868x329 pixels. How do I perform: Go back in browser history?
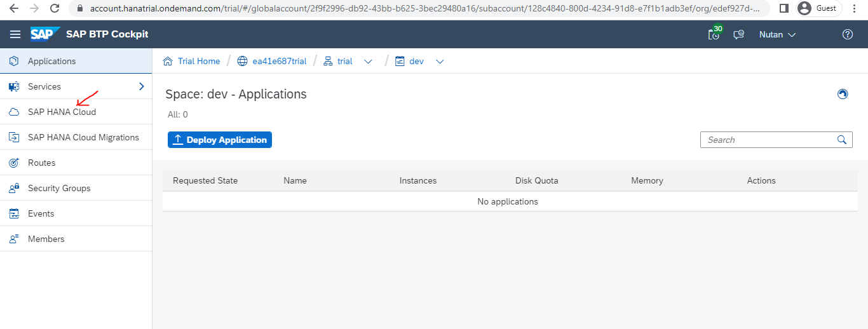pos(13,9)
